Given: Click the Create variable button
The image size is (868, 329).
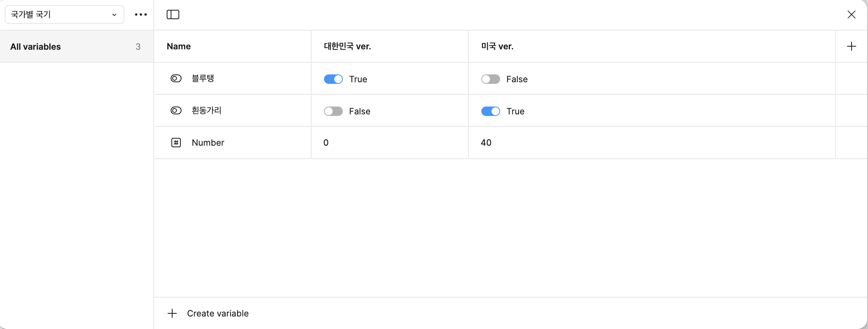Looking at the screenshot, I should [218, 313].
